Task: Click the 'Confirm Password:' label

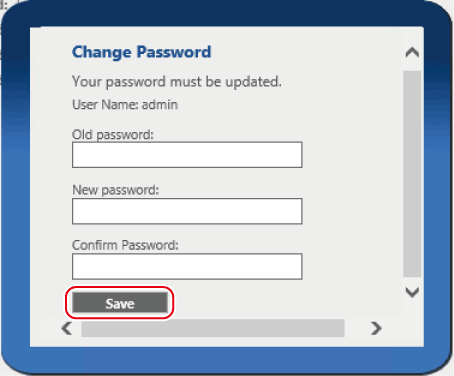Action: coord(125,245)
